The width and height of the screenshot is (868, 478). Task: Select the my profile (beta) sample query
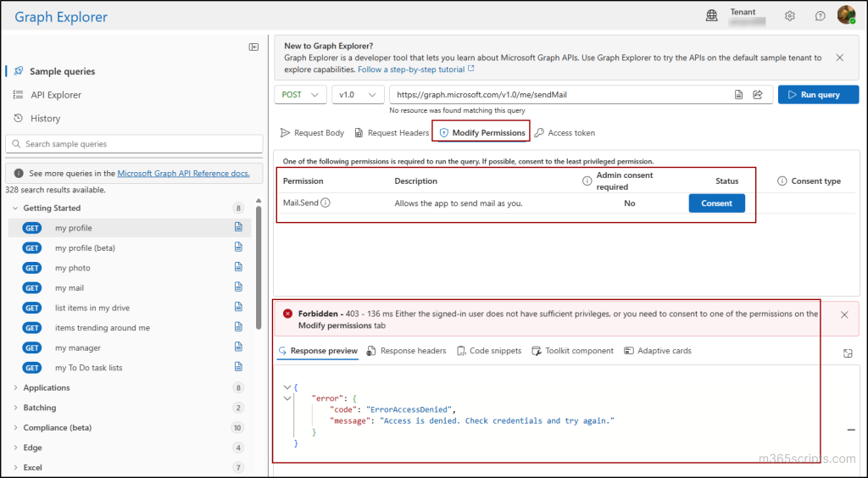coord(130,247)
